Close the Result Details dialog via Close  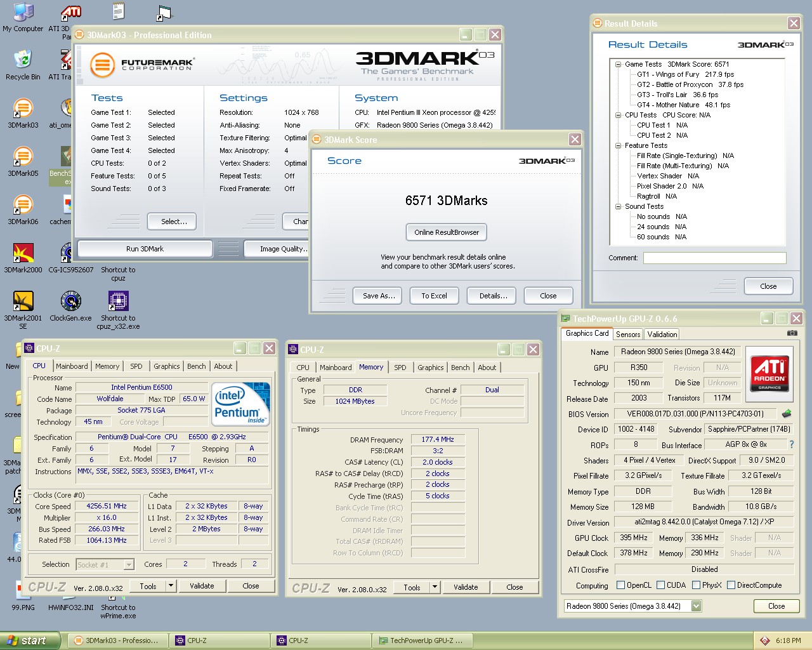768,286
